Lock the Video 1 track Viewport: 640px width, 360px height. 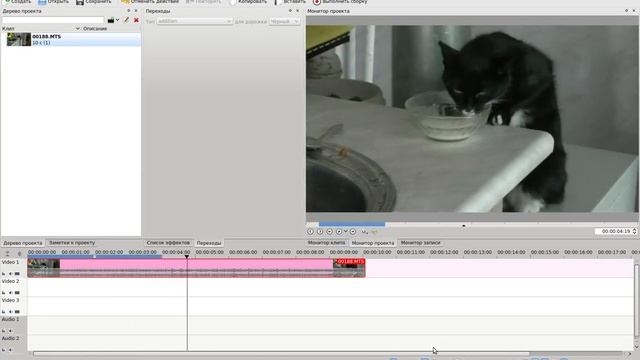click(x=4, y=273)
